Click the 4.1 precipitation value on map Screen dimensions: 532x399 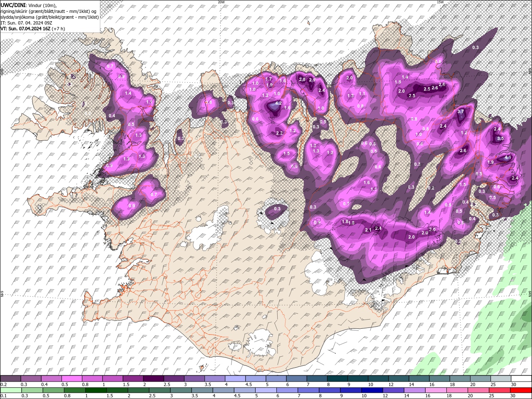(x=507, y=158)
